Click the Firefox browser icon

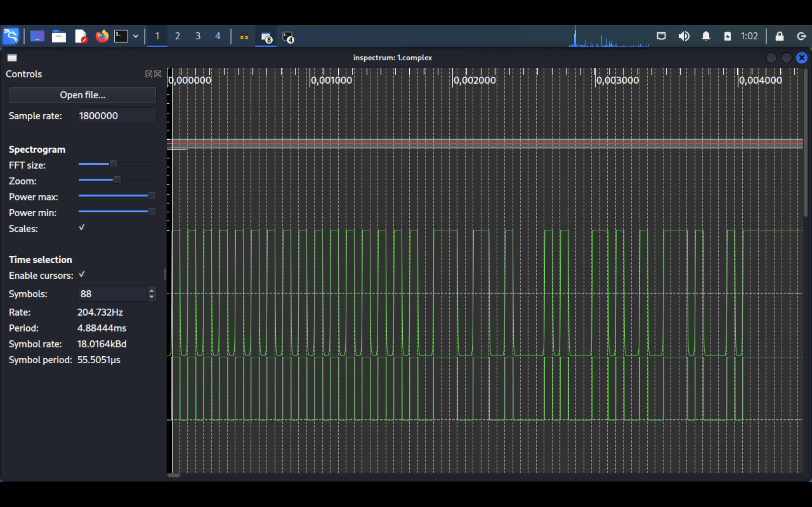point(102,36)
